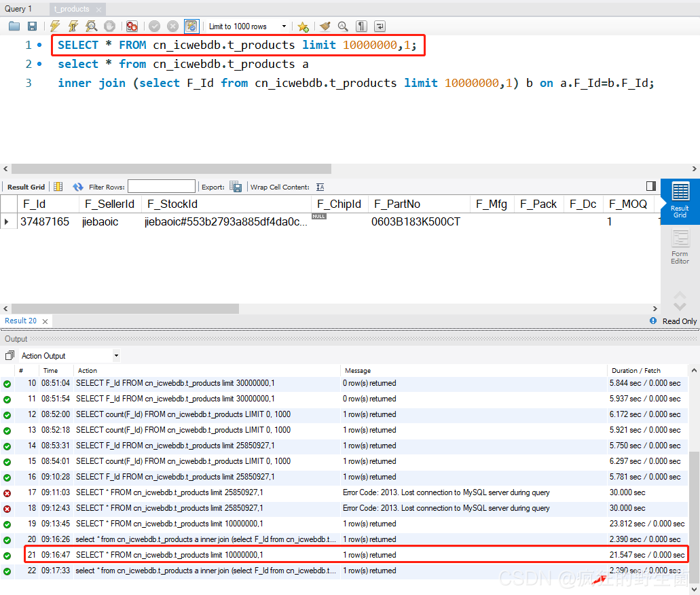Switch to the t_products tab
Viewport: 700px width, 595px height.
coord(72,9)
